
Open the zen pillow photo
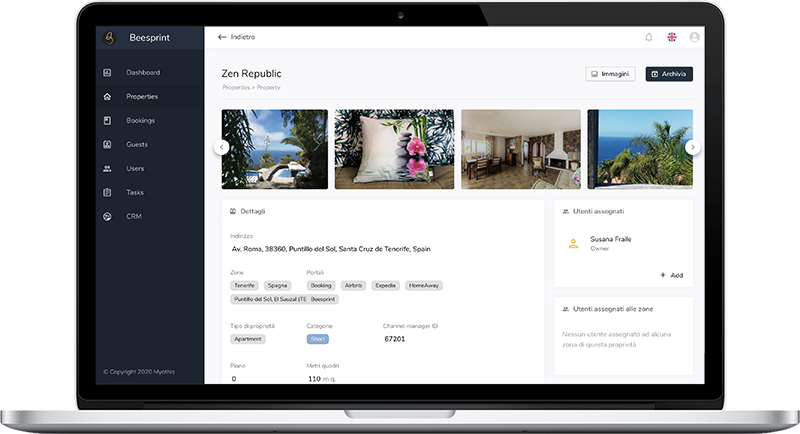(394, 149)
